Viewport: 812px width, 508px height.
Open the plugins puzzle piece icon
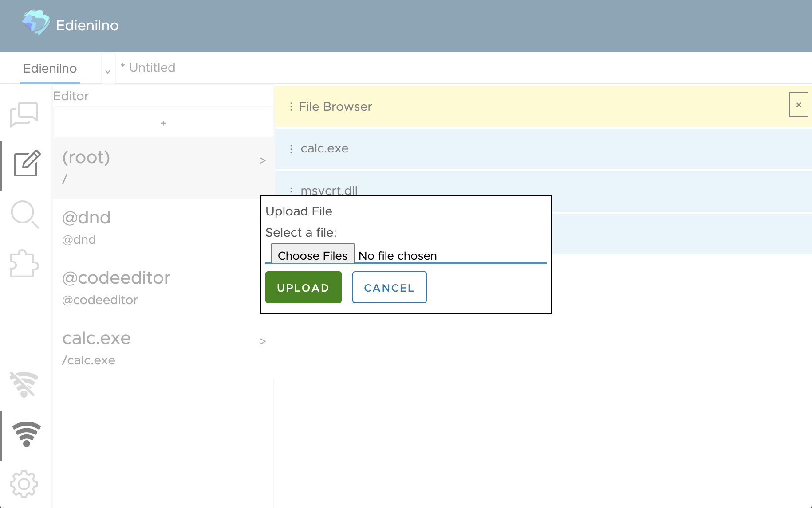click(x=24, y=264)
